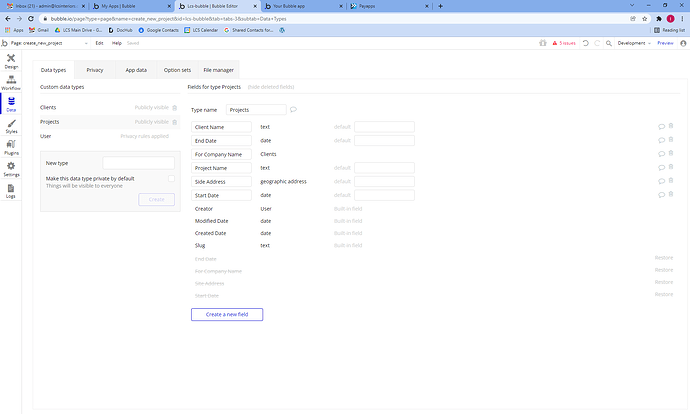The height and width of the screenshot is (414, 690).
Task: Switch to the File manager tab
Action: pyautogui.click(x=218, y=70)
